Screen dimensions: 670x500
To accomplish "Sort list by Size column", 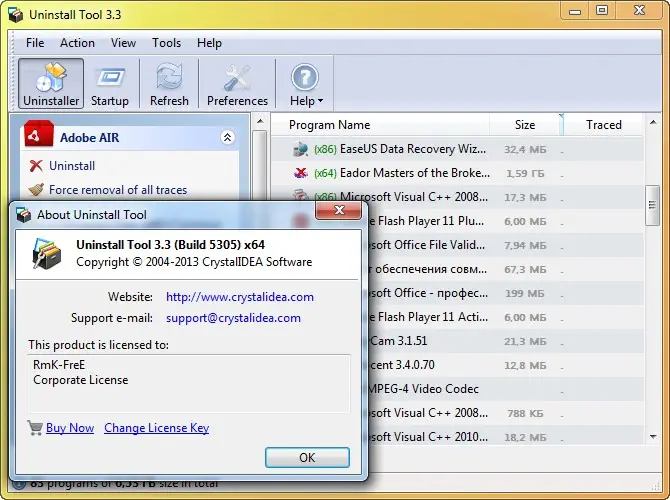I will point(525,125).
